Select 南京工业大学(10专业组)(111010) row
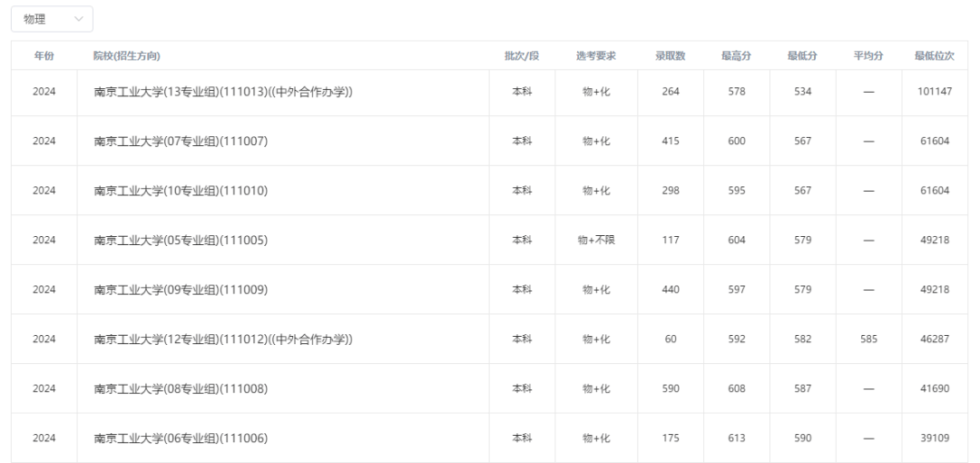The width and height of the screenshot is (980, 463). pos(489,191)
